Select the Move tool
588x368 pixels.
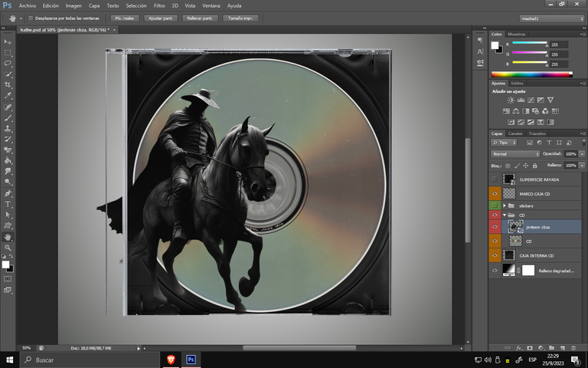coord(8,41)
